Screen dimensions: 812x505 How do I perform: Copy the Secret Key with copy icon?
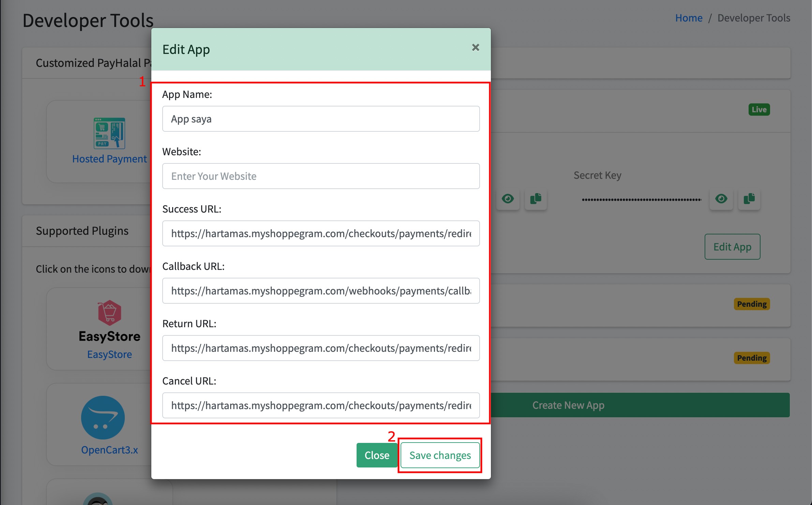tap(749, 199)
